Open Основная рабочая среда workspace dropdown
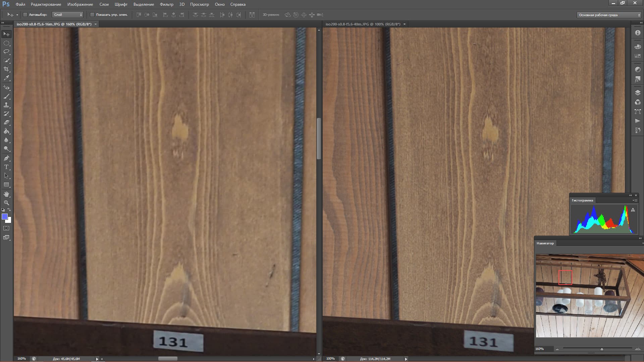 [609, 15]
